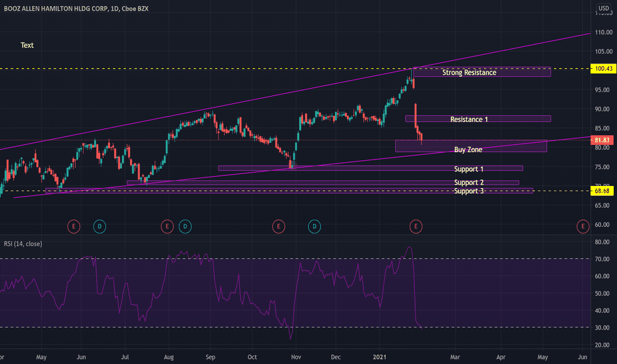Select the Support 2 zone label

point(469,183)
